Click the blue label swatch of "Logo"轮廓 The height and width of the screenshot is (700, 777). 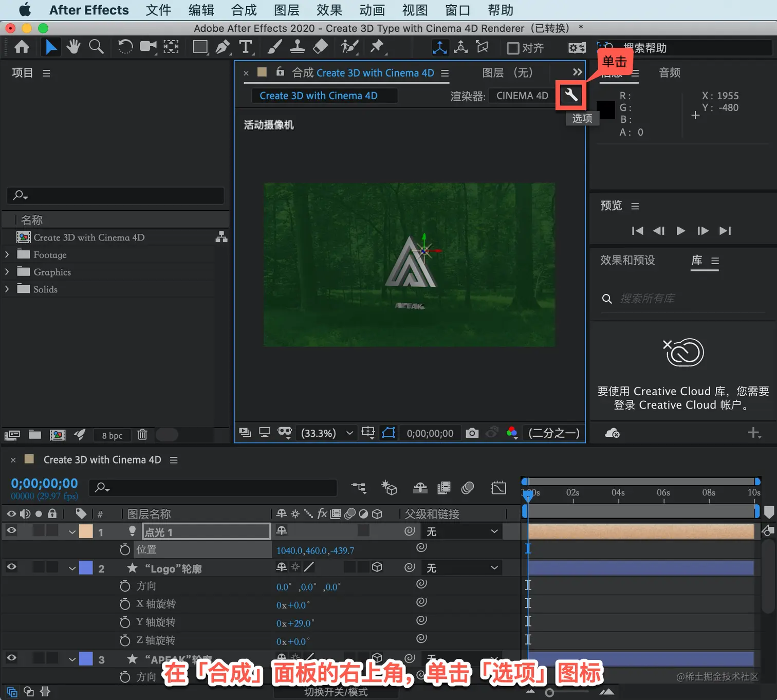tap(86, 568)
